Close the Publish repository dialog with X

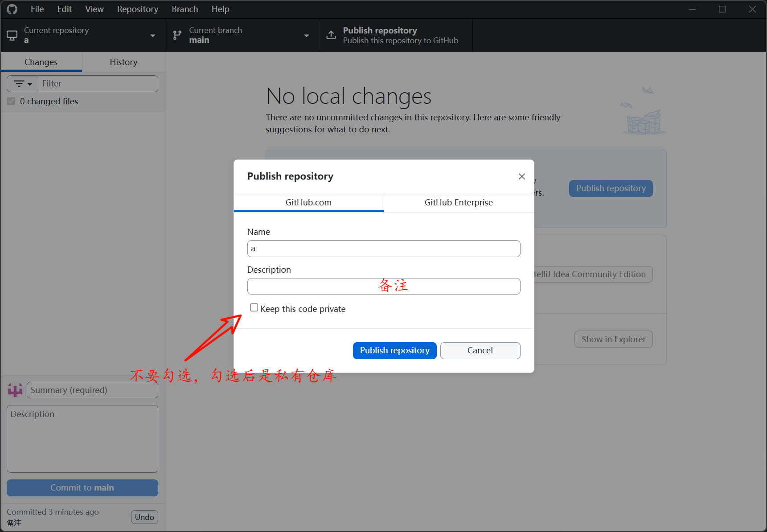(x=521, y=176)
